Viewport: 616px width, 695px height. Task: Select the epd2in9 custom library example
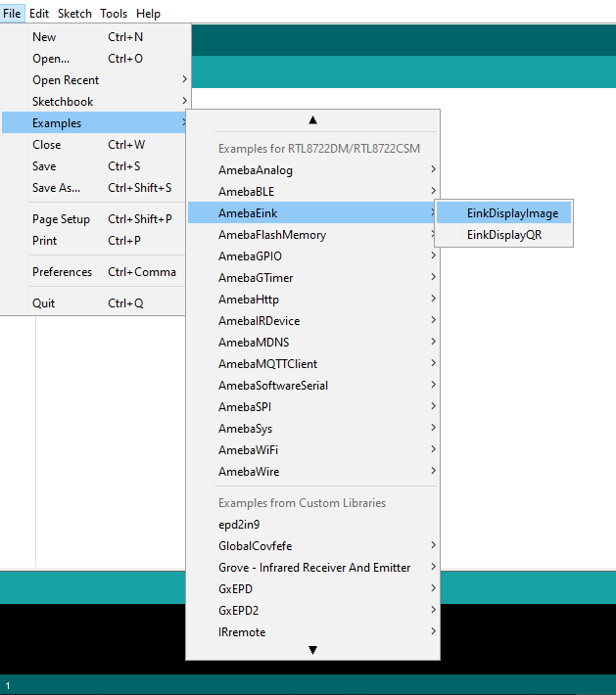click(x=240, y=525)
